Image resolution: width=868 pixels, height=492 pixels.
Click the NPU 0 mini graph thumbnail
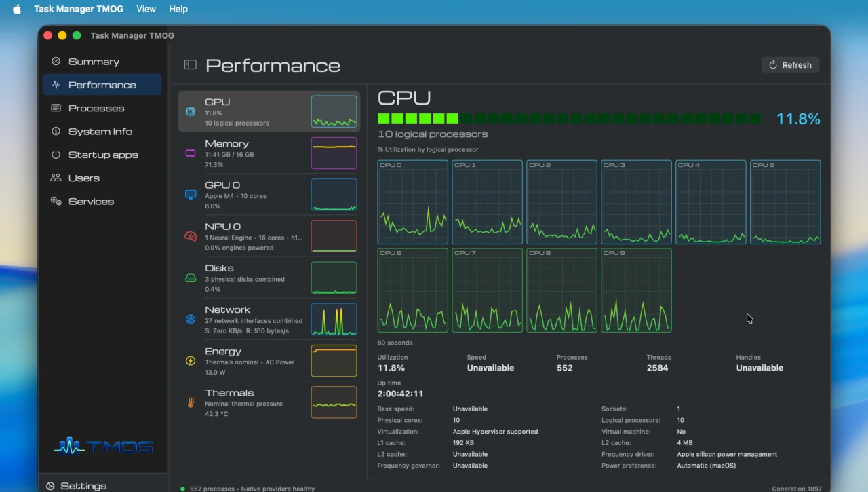[334, 236]
